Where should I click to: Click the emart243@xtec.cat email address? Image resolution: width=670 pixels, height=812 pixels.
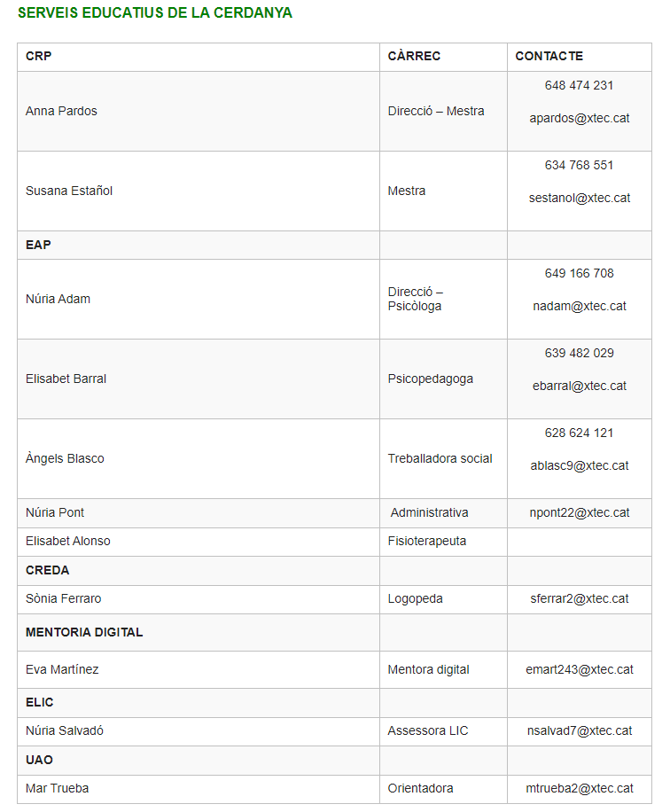(580, 669)
